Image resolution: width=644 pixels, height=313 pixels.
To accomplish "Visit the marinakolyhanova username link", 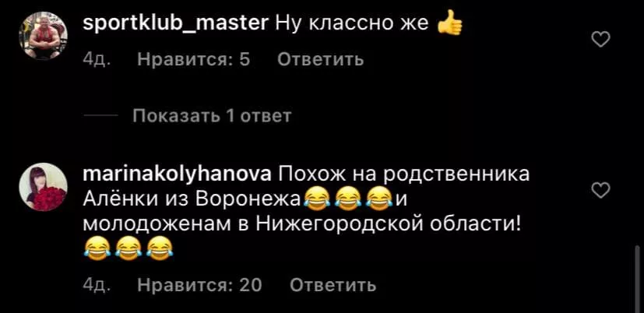I will (177, 175).
